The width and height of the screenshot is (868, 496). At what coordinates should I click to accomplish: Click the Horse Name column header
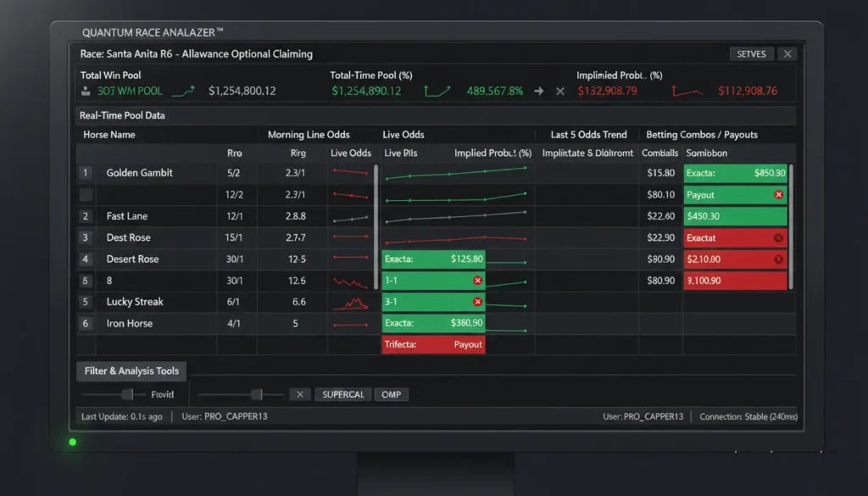click(109, 135)
